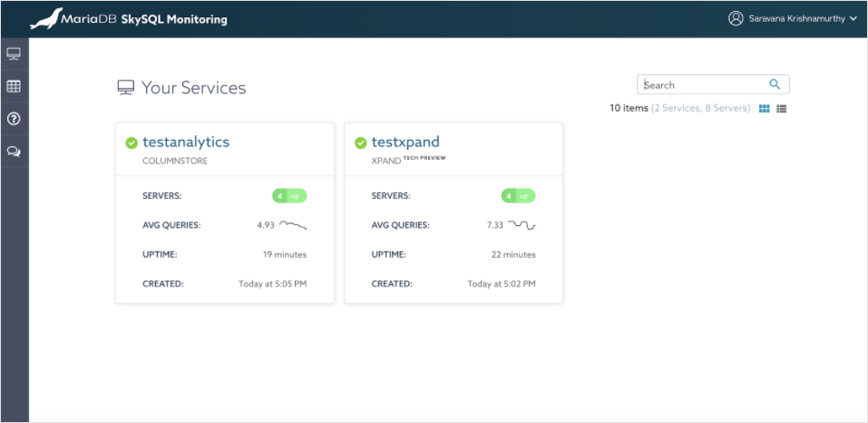This screenshot has height=423, width=868.
Task: Switch to list view layout
Action: click(x=781, y=109)
